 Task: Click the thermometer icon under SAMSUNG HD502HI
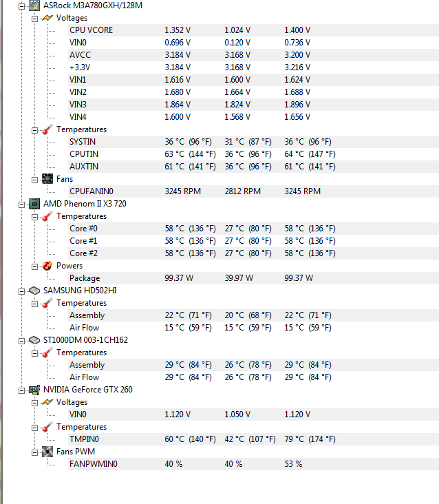(47, 303)
